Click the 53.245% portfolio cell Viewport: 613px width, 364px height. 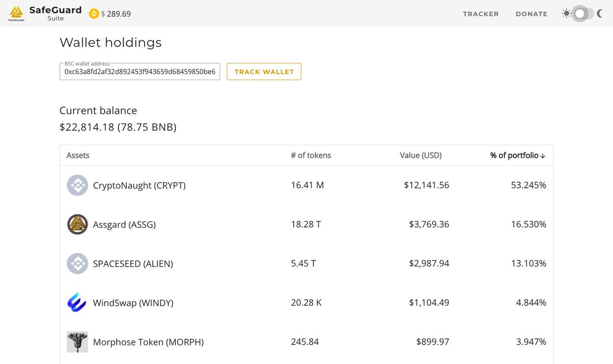coord(529,185)
